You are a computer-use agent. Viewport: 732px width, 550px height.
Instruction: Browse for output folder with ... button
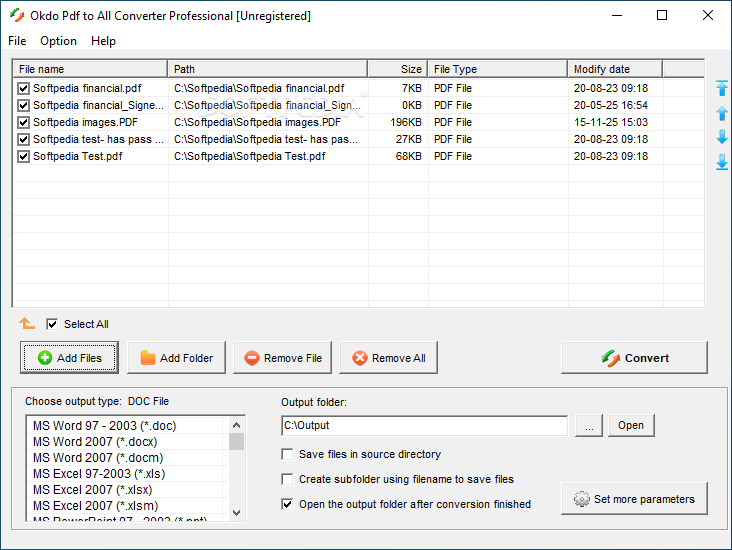589,425
